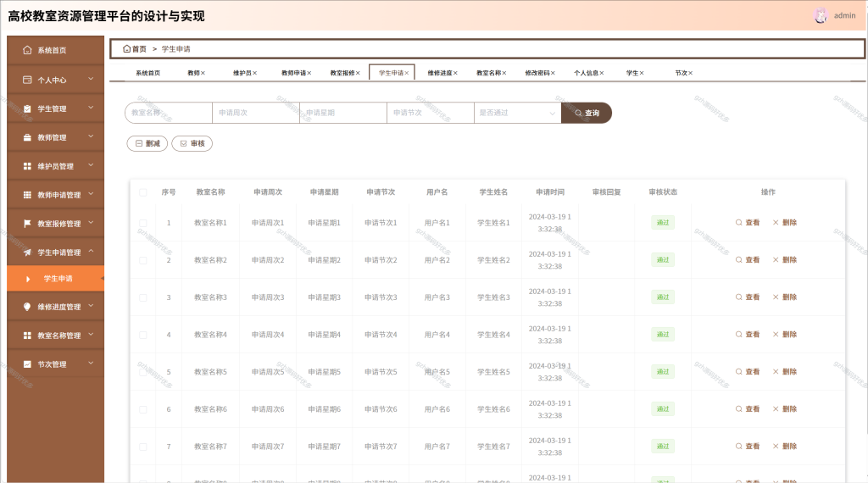Close the 修改密码 tab with its X

pyautogui.click(x=553, y=73)
